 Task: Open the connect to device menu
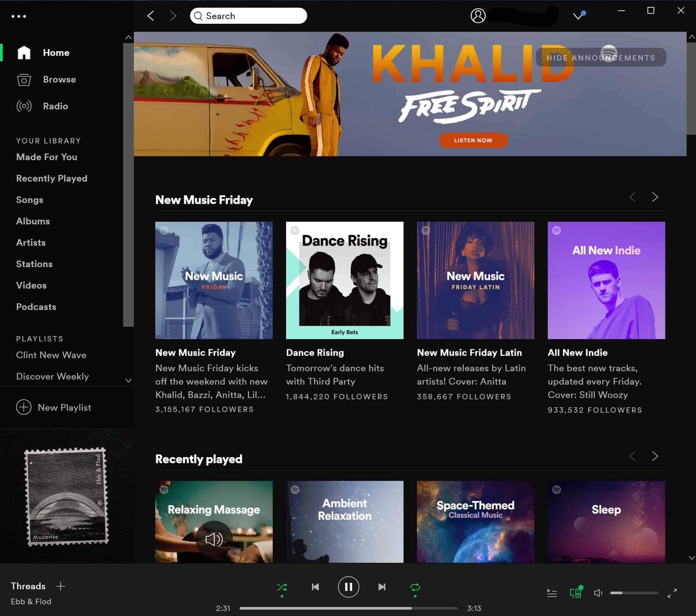(575, 593)
